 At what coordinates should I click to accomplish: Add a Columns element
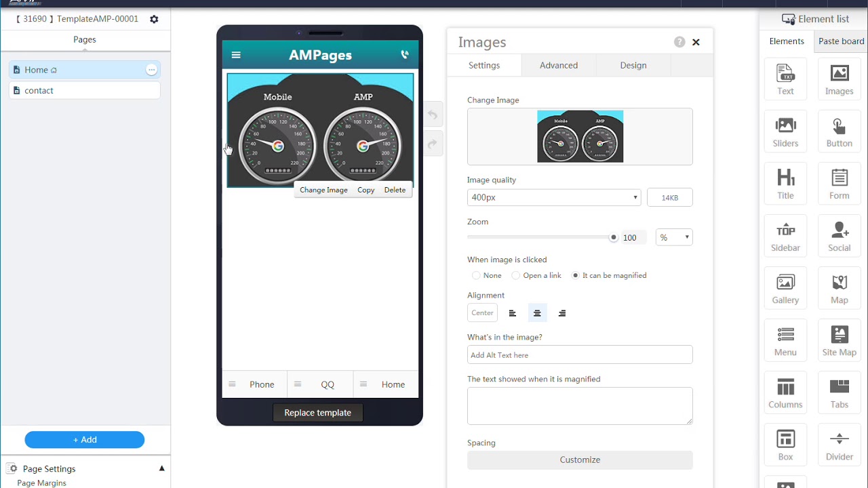click(785, 394)
